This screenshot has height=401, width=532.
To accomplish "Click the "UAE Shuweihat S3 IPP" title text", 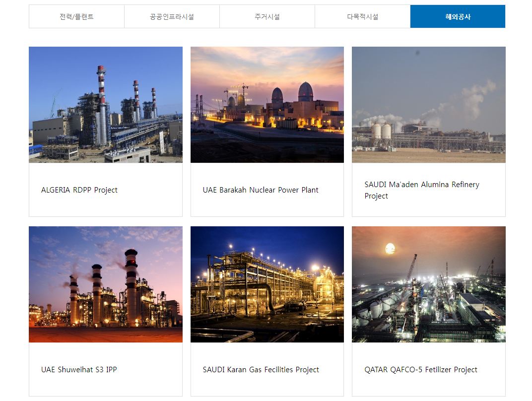I will (x=79, y=370).
